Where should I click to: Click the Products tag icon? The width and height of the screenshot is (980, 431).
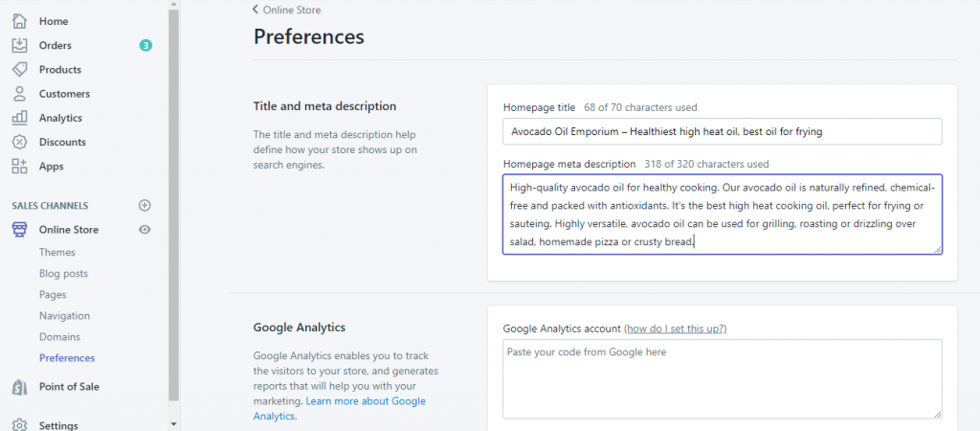pos(20,69)
